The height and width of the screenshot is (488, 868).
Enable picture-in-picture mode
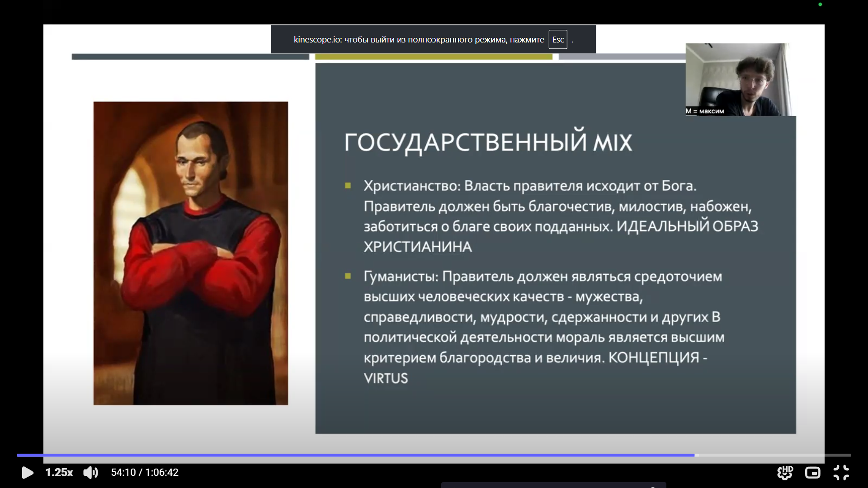tap(812, 473)
